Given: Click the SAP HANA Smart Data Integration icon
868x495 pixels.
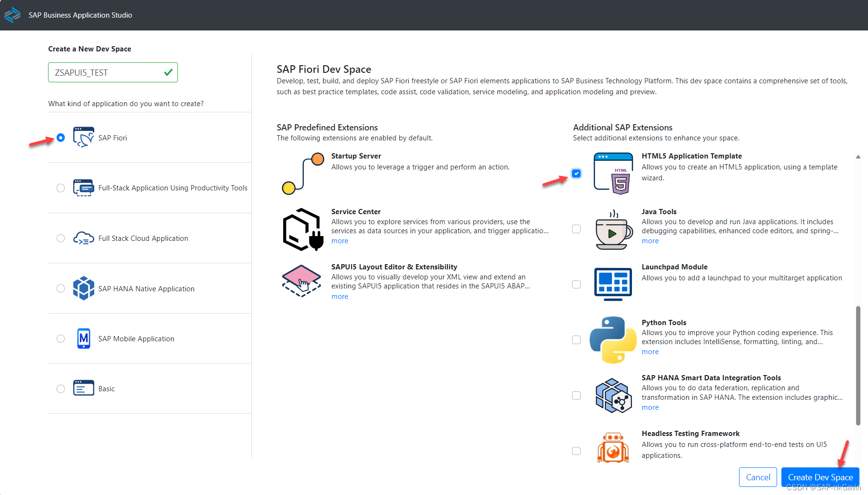Looking at the screenshot, I should [613, 396].
